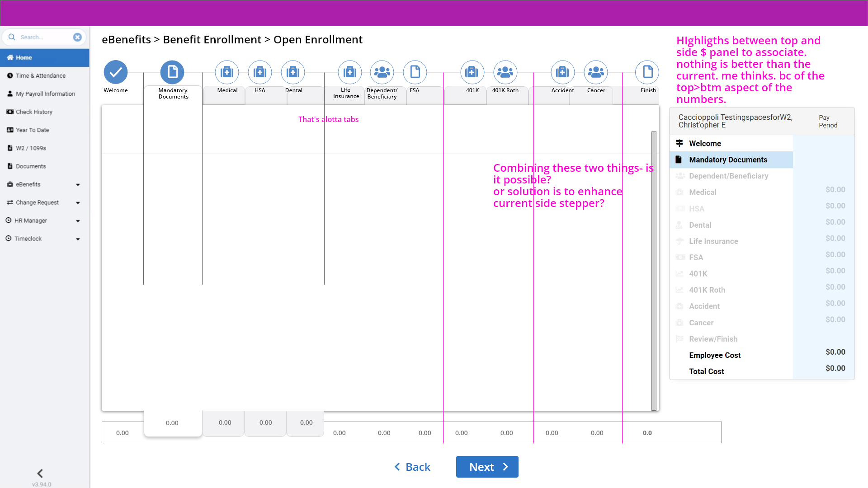The image size is (868, 488).
Task: Open the Medical step icon
Action: [227, 72]
